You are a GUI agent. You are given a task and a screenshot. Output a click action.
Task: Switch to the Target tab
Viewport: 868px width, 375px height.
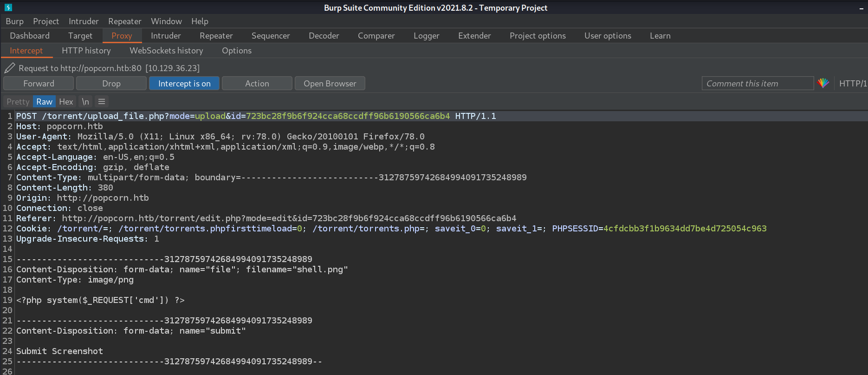point(80,36)
